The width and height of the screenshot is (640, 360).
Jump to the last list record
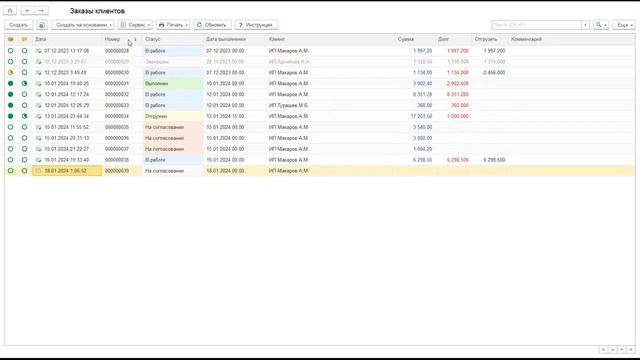click(x=631, y=350)
